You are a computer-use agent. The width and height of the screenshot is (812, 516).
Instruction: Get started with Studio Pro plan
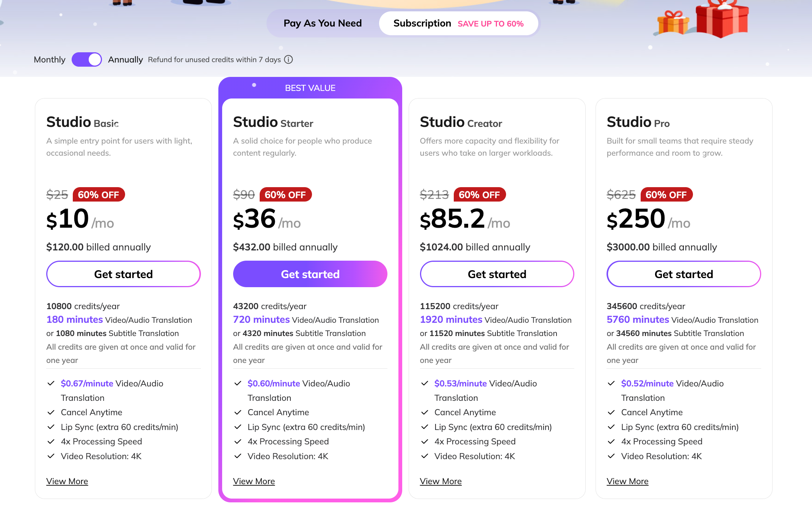coord(683,274)
